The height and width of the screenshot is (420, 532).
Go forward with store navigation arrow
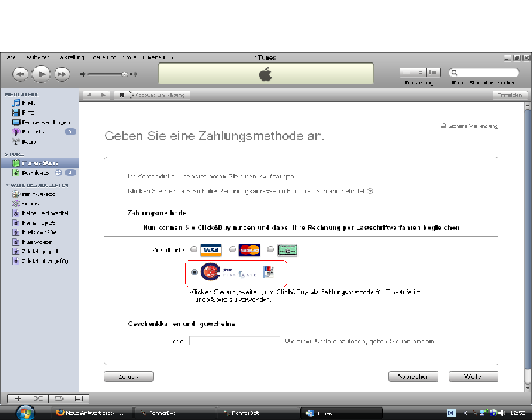tap(103, 95)
